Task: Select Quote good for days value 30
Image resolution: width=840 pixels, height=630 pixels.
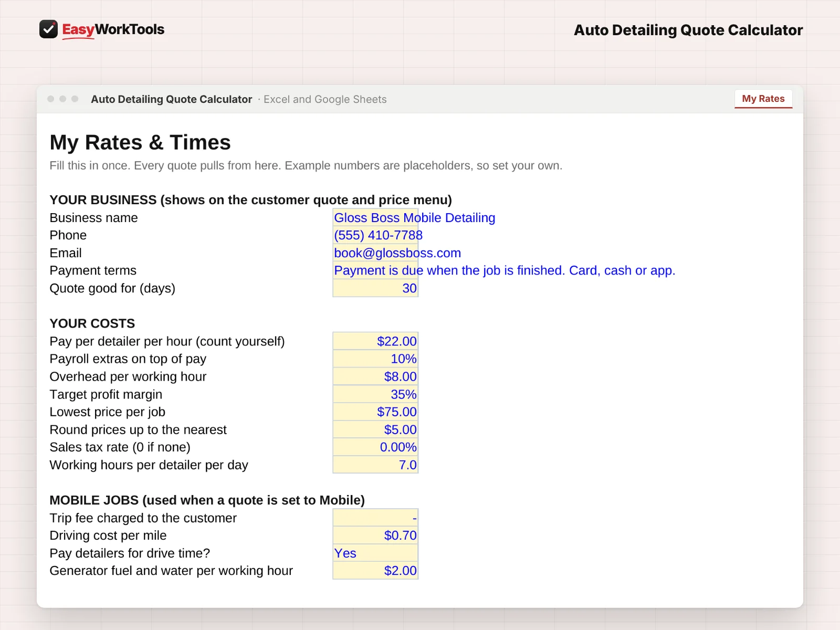Action: [x=375, y=288]
